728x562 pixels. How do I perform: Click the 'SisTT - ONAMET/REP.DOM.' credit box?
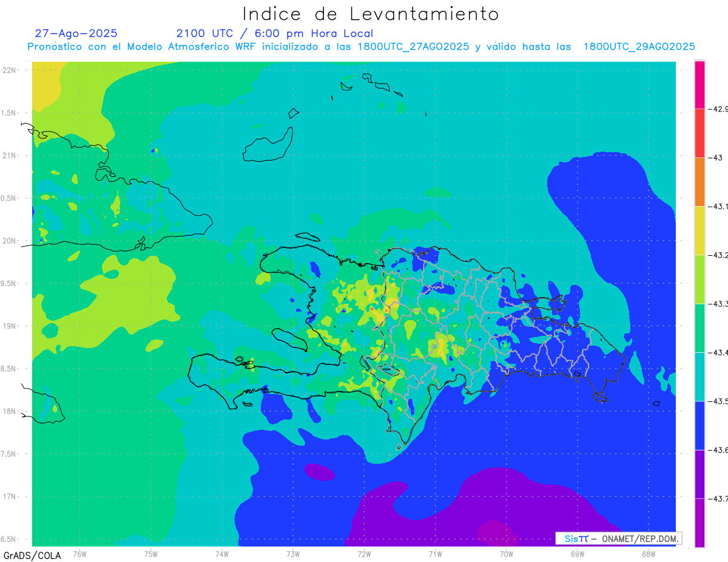618,538
